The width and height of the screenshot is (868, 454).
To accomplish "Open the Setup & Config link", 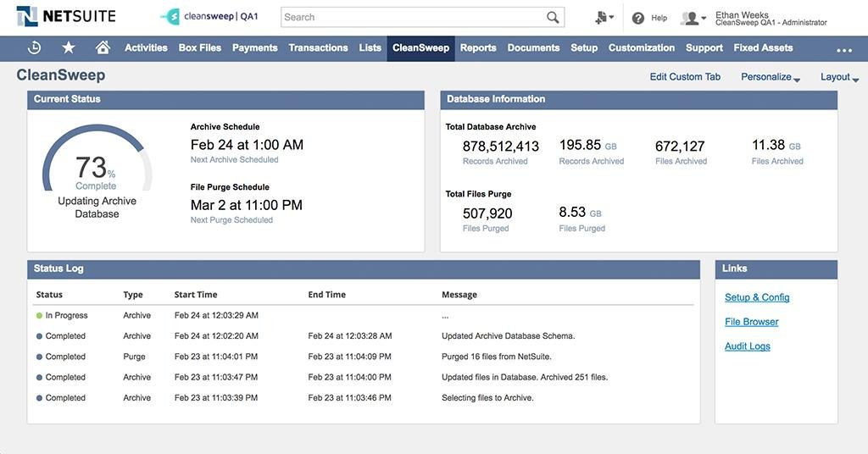I will tap(757, 297).
